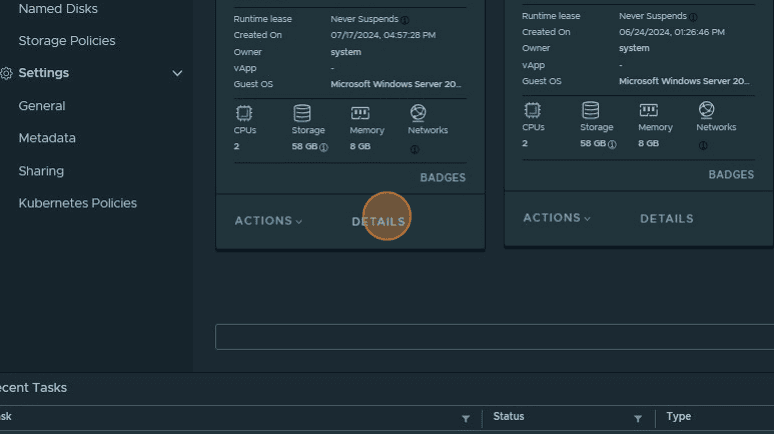Go to General settings

tap(42, 106)
